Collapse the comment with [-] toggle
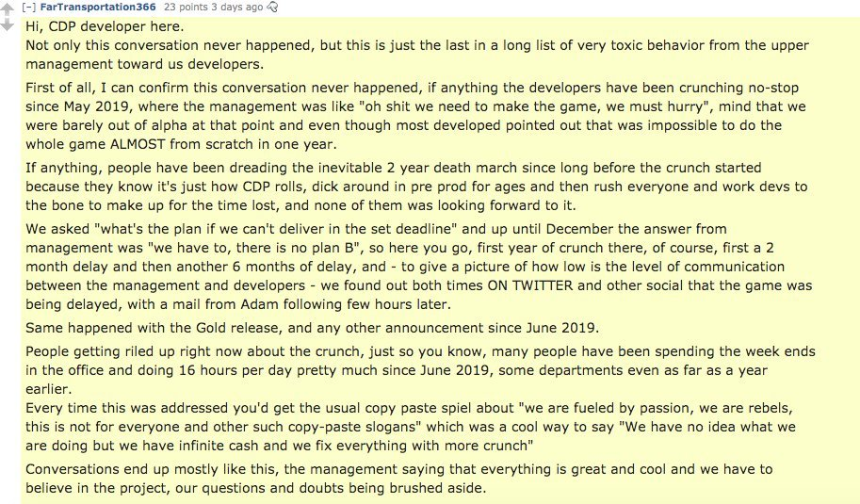The image size is (860, 504). (28, 8)
